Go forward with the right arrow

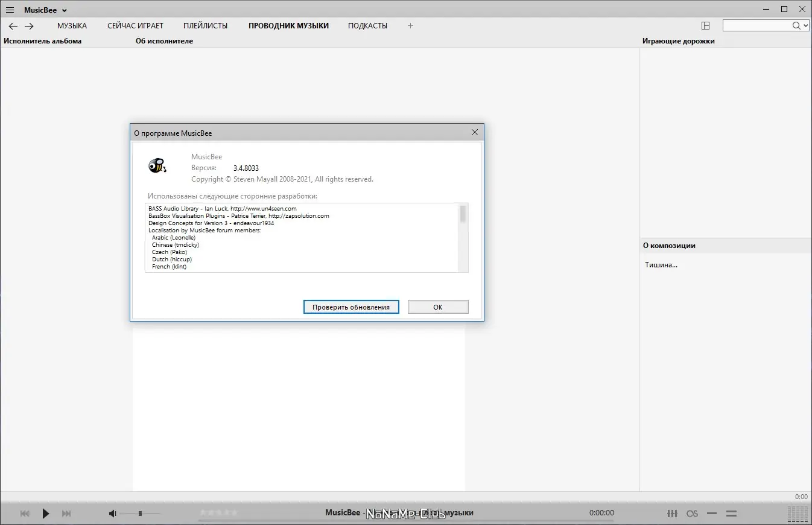(29, 26)
